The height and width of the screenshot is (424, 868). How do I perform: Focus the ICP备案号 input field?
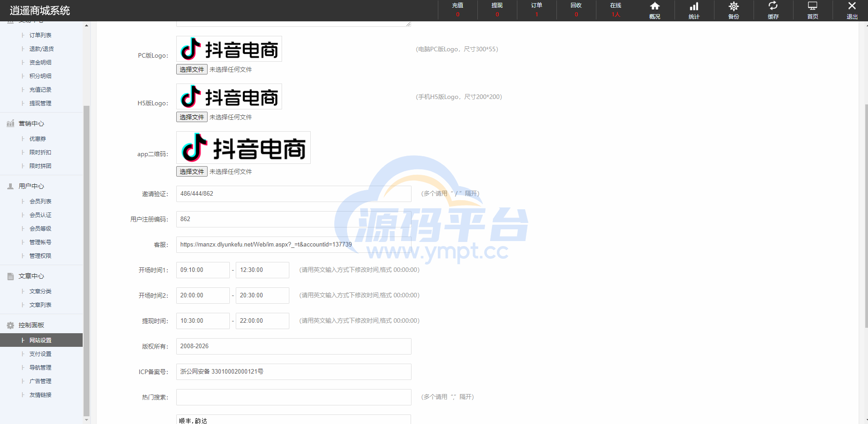coord(294,372)
